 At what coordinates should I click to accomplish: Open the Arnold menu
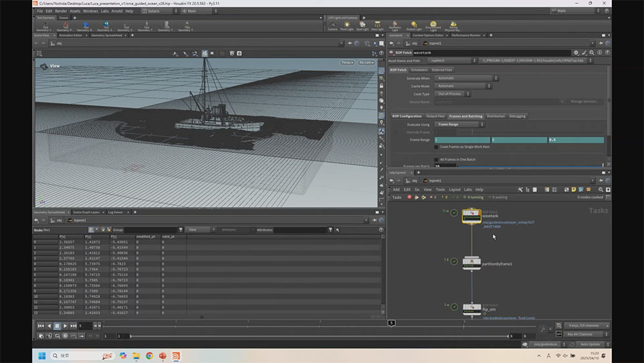(117, 11)
